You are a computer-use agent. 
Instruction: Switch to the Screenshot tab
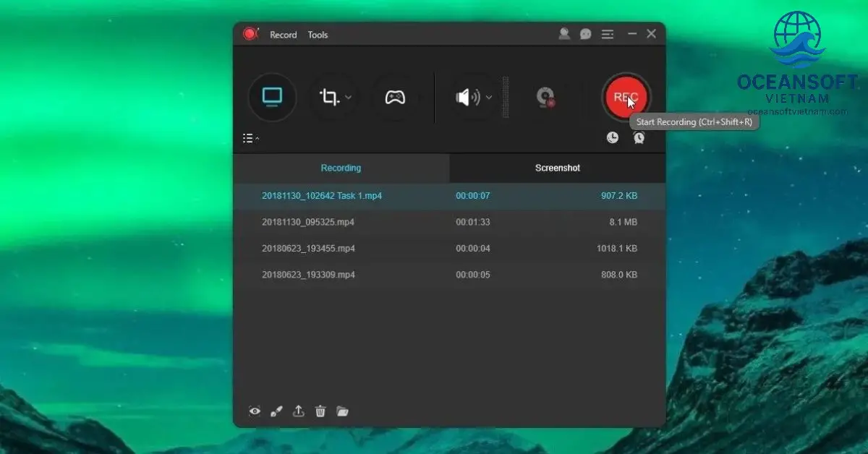[557, 168]
